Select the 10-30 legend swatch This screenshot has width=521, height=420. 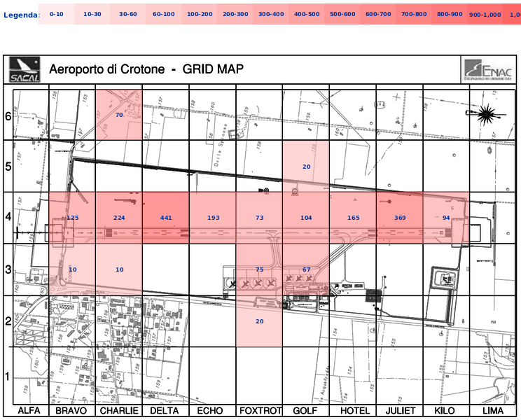(92, 14)
